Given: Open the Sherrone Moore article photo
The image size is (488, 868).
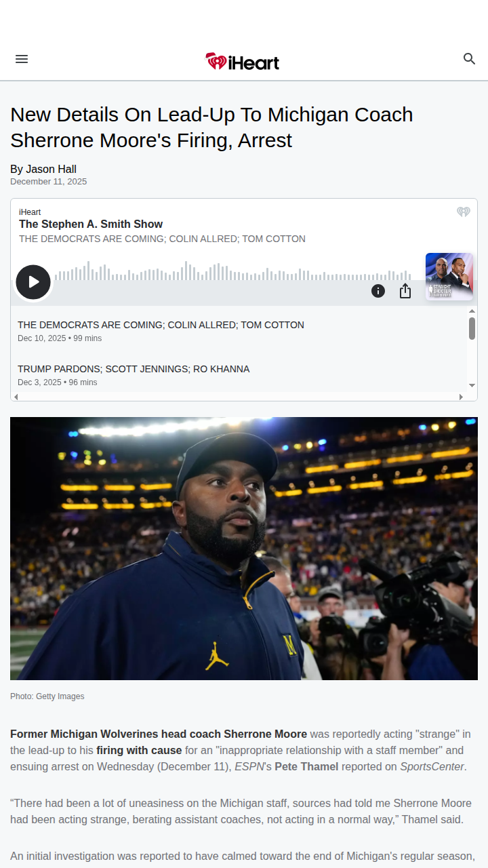Looking at the screenshot, I should [x=244, y=549].
